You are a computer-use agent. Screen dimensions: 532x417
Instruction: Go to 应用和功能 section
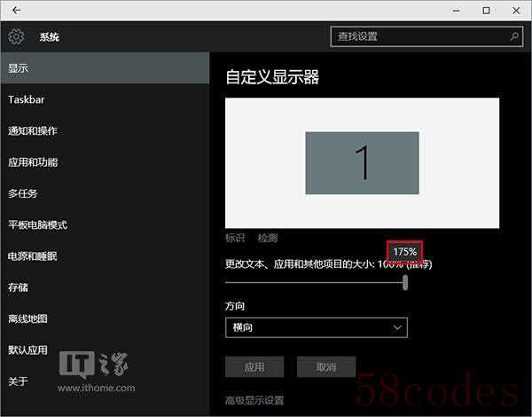[33, 162]
